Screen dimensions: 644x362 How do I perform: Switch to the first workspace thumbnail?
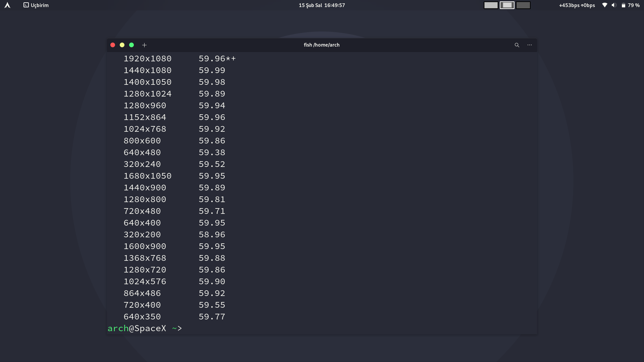491,5
